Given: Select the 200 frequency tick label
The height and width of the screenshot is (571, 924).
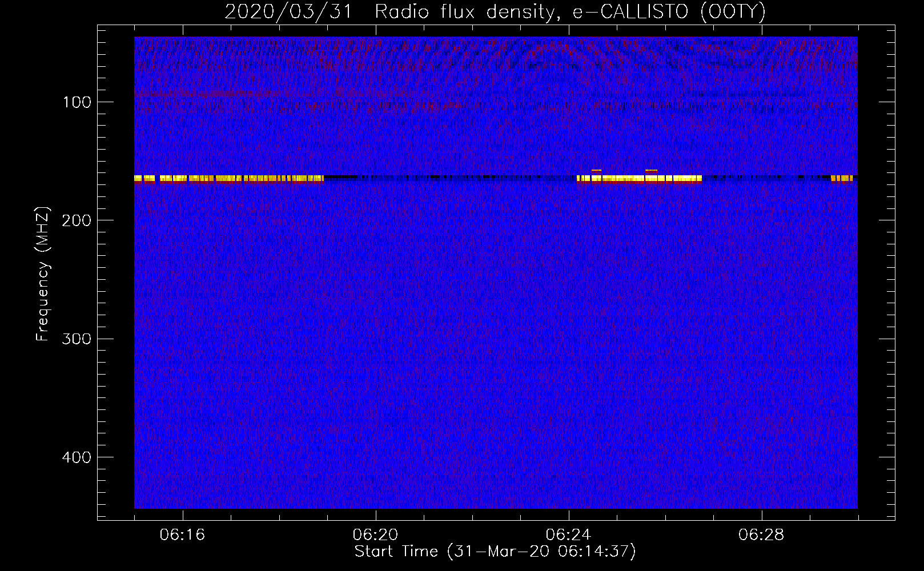Looking at the screenshot, I should 77,220.
